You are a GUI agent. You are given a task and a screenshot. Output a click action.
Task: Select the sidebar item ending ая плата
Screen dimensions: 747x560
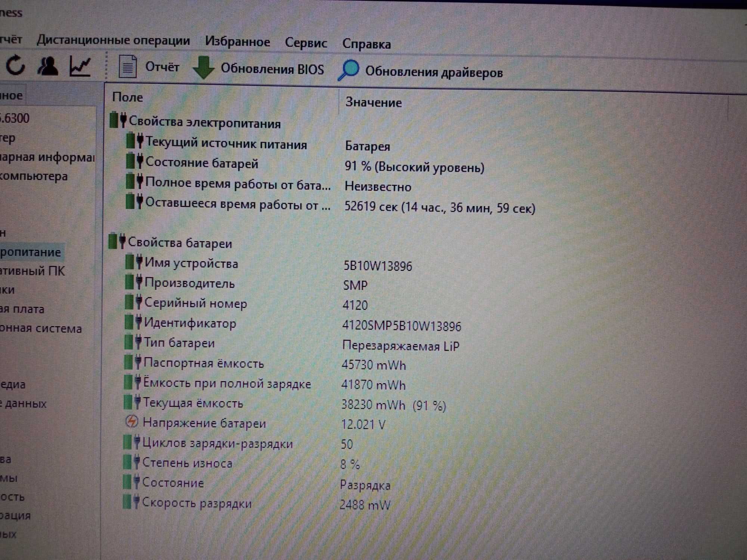pos(22,309)
